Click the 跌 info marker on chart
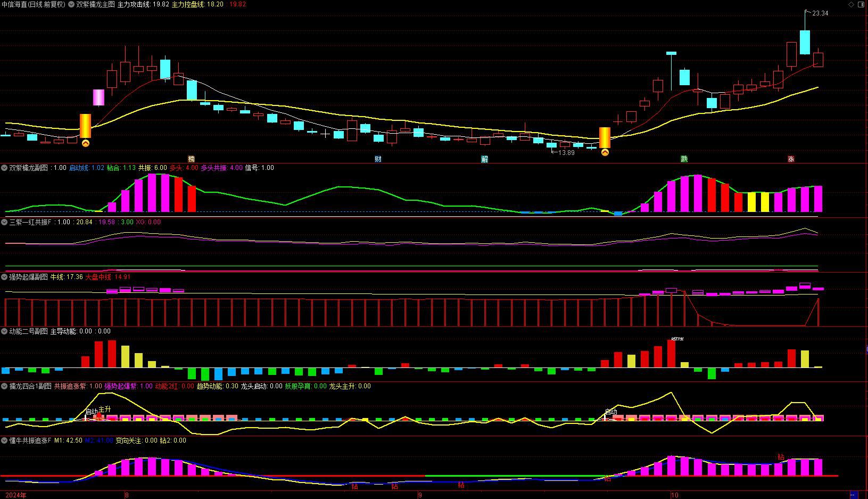868x499 pixels. (684, 159)
